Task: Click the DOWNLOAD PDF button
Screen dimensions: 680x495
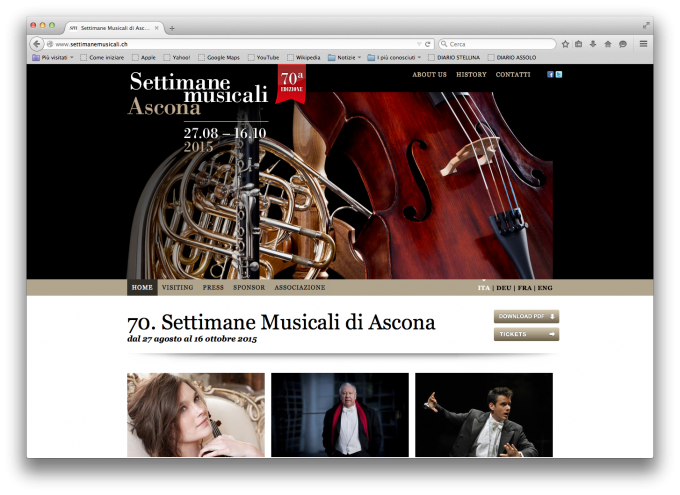Action: (x=526, y=316)
